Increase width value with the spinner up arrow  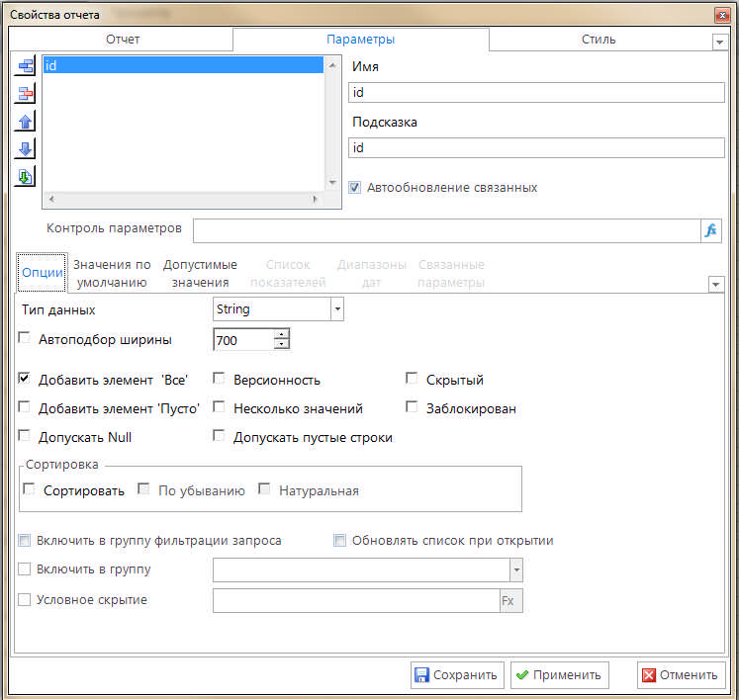[282, 334]
